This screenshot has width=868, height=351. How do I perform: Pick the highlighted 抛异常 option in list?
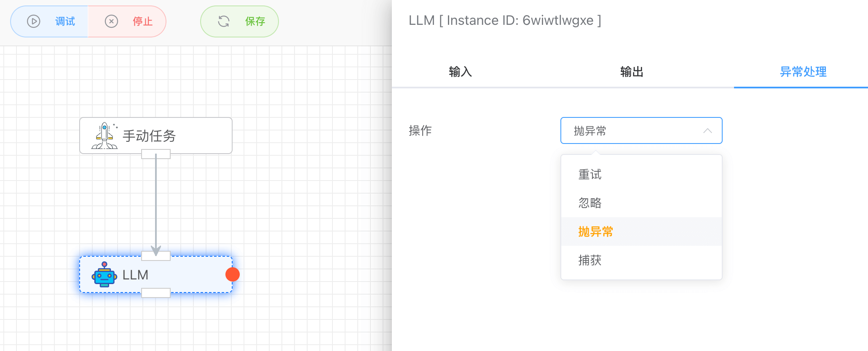595,231
